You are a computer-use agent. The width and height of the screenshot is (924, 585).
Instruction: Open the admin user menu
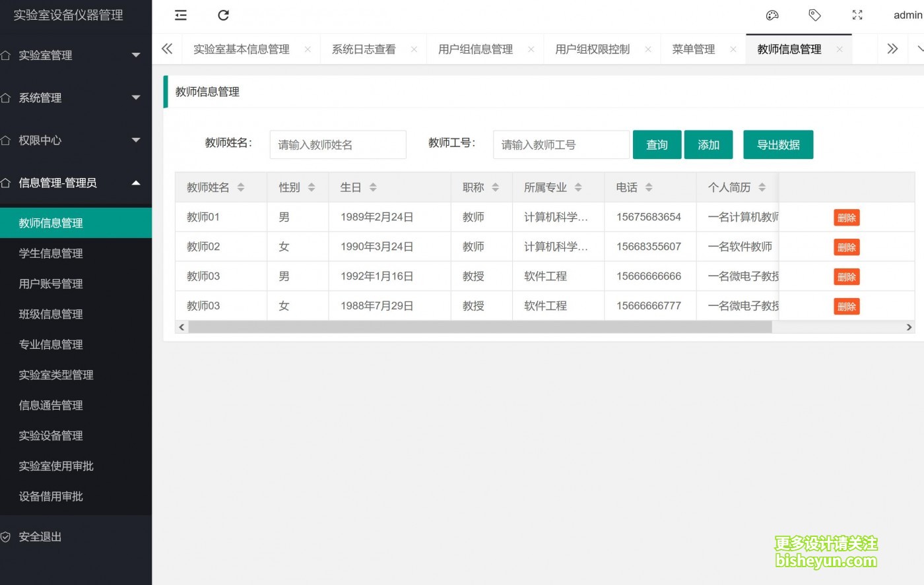pyautogui.click(x=908, y=15)
